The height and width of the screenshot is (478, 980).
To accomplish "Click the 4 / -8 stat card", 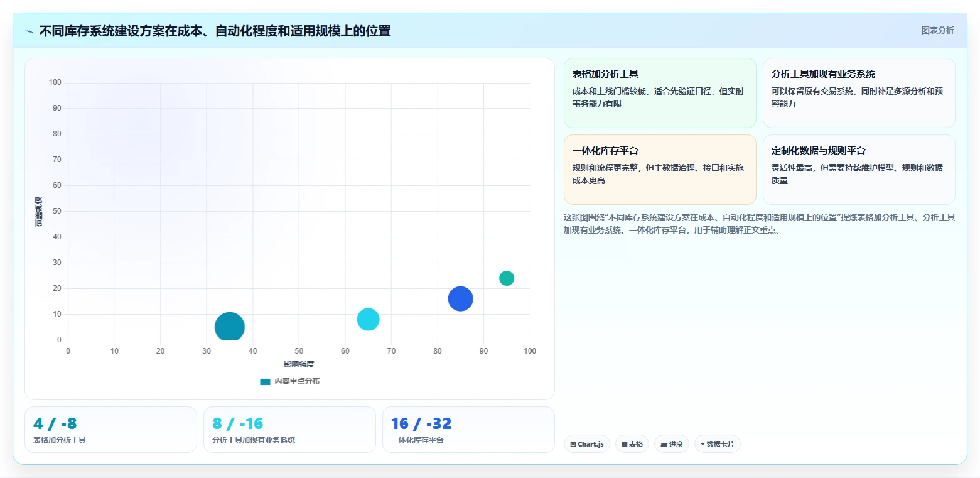I will (110, 430).
